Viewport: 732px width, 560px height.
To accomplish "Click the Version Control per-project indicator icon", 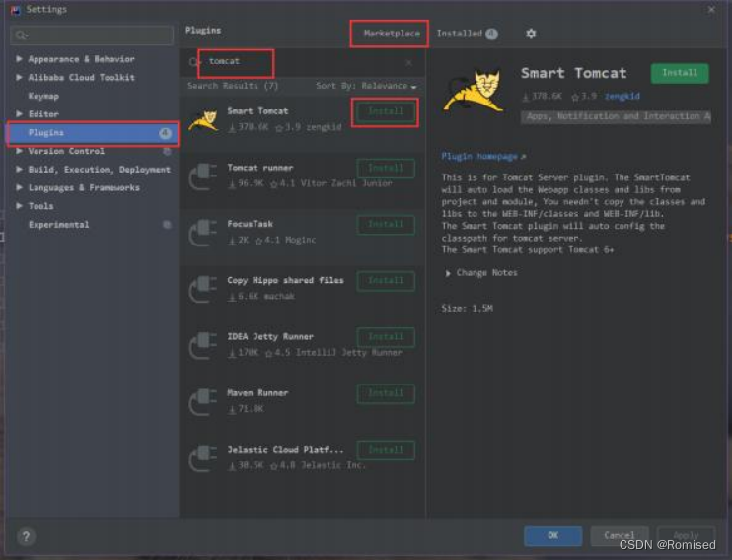I will [x=167, y=151].
